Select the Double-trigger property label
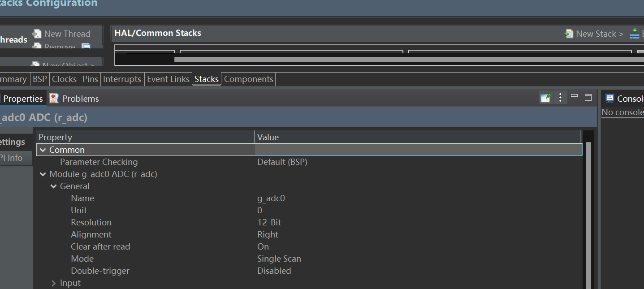Viewport: 644px width, 289px height. pos(100,271)
